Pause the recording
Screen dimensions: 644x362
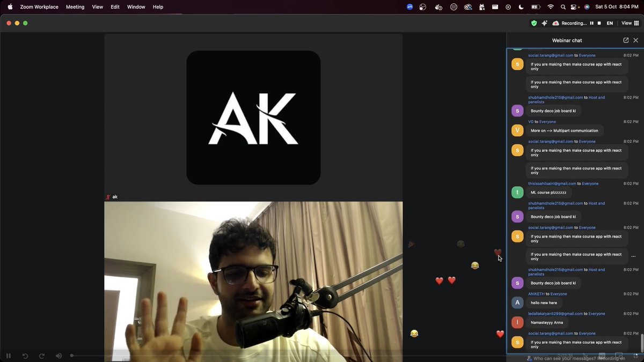click(x=592, y=23)
